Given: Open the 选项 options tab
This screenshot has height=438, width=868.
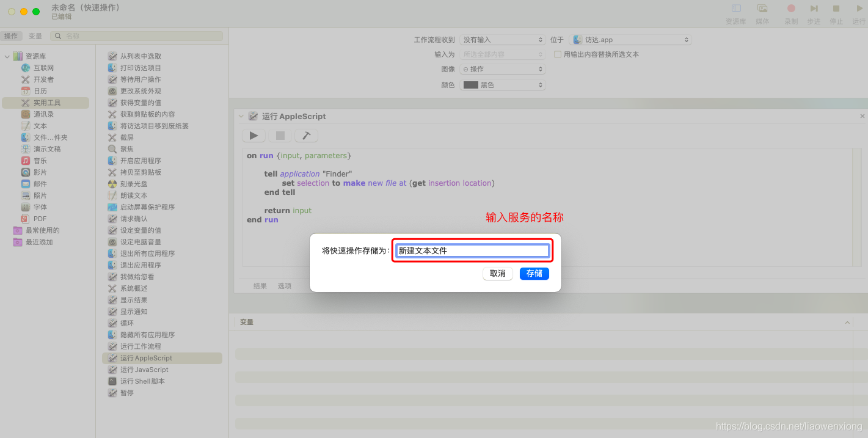Looking at the screenshot, I should pyautogui.click(x=285, y=286).
